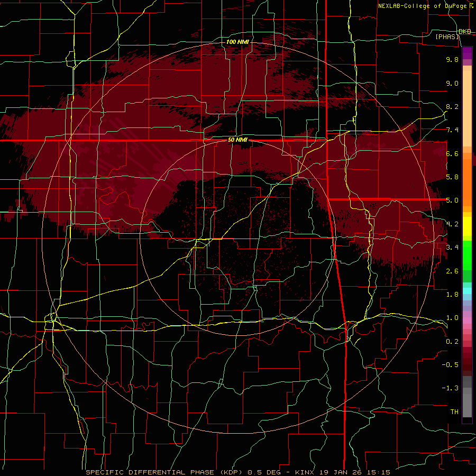Click the 7.4 value on the color scale
Screen dimensions: 476x476
click(452, 130)
